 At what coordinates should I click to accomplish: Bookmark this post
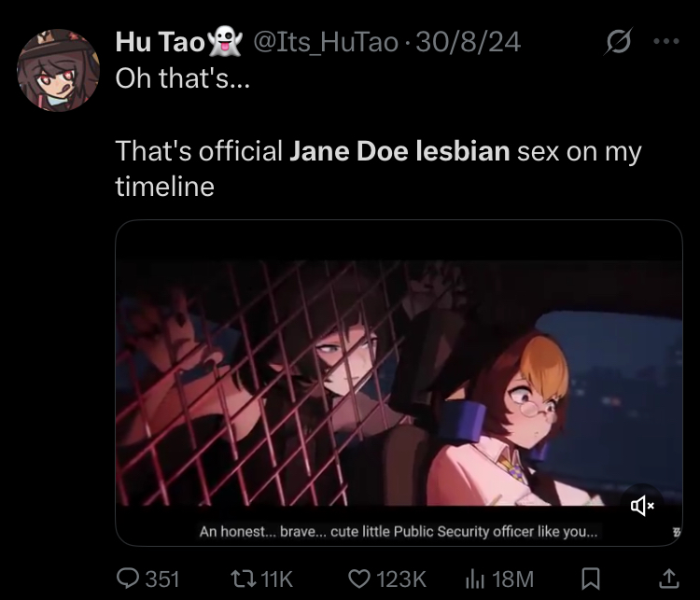pos(591,579)
